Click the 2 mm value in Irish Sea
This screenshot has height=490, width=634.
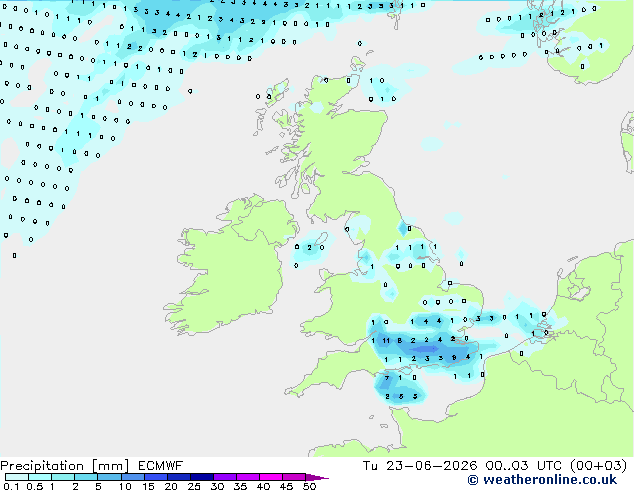pos(309,247)
